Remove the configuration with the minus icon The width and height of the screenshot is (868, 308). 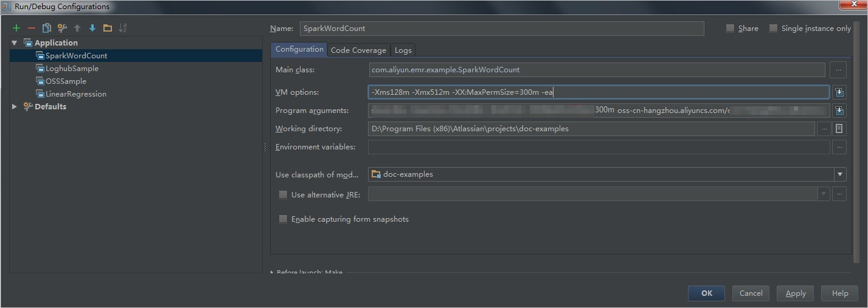(32, 28)
